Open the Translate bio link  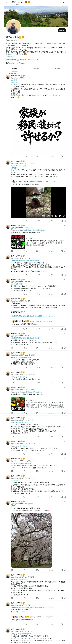[x=10, y=56]
